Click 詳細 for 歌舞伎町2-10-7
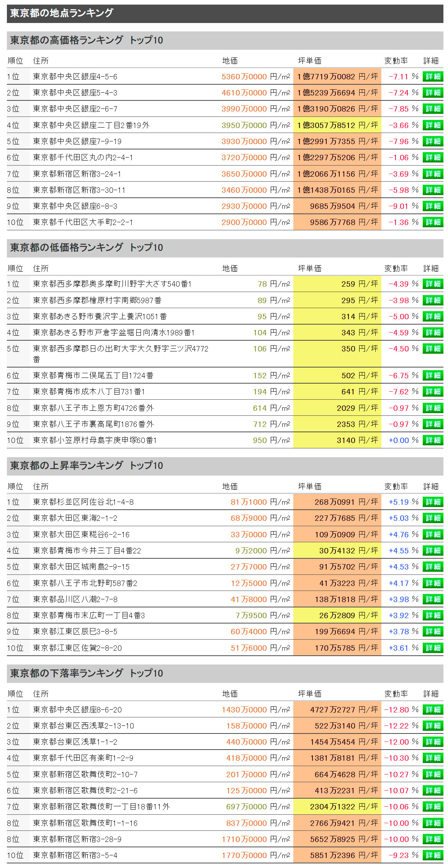Screen dimensions: 448x868 tap(433, 774)
